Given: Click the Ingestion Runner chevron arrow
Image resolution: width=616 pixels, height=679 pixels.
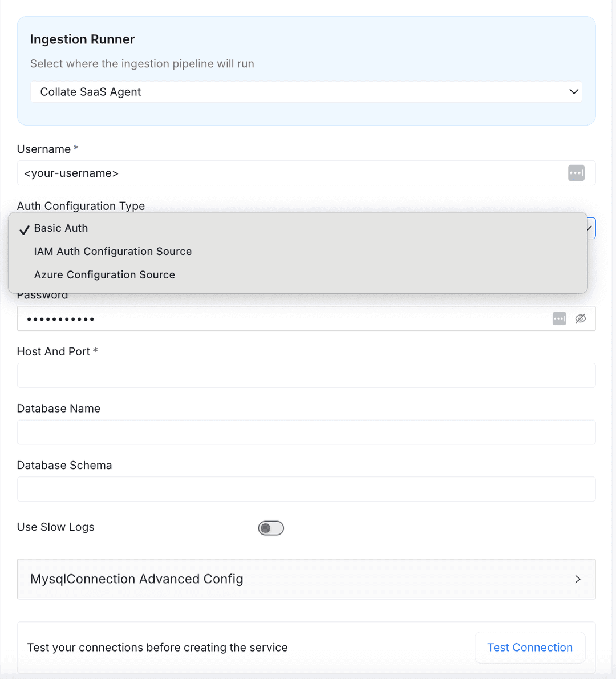Looking at the screenshot, I should click(574, 92).
